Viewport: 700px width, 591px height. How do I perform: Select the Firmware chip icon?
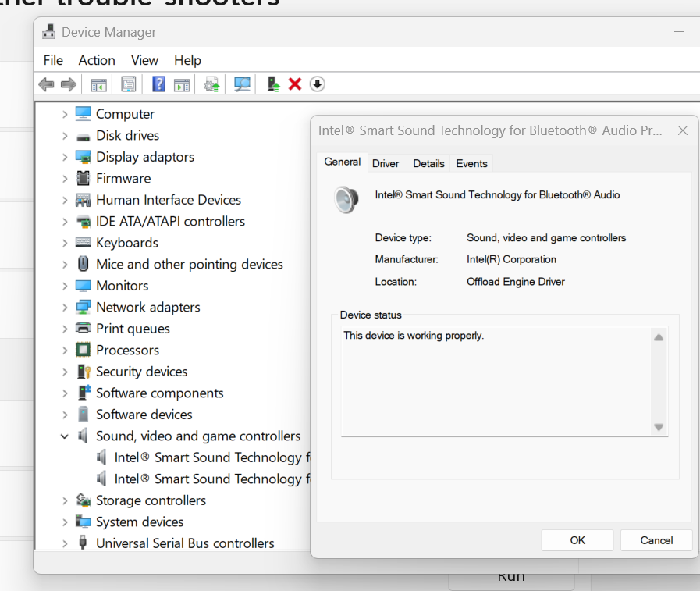click(83, 178)
